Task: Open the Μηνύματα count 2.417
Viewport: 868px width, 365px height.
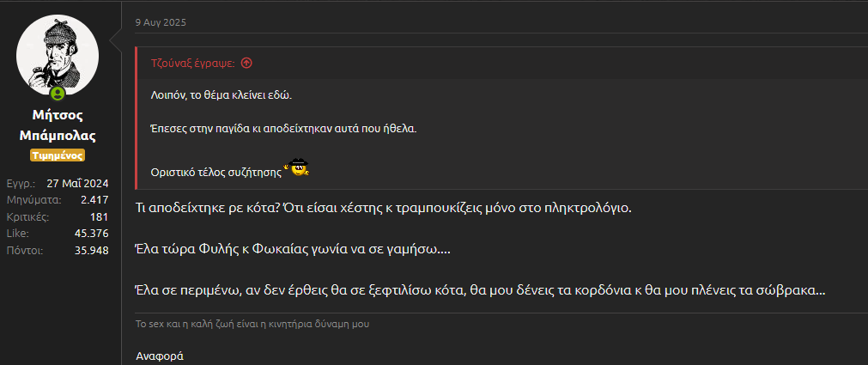Action: (94, 199)
